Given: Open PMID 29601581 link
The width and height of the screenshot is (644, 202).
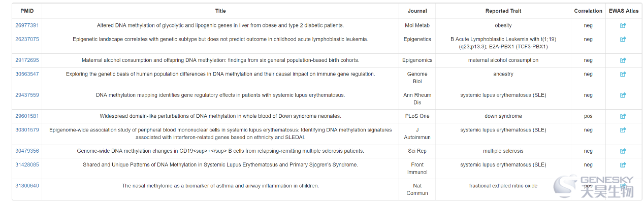Looking at the screenshot, I should [x=27, y=116].
